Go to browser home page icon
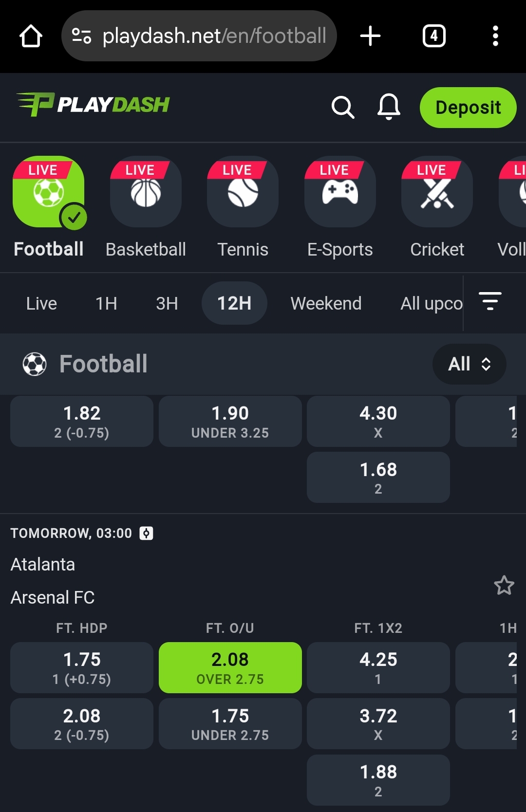Screen dimensions: 526x812 pyautogui.click(x=31, y=36)
